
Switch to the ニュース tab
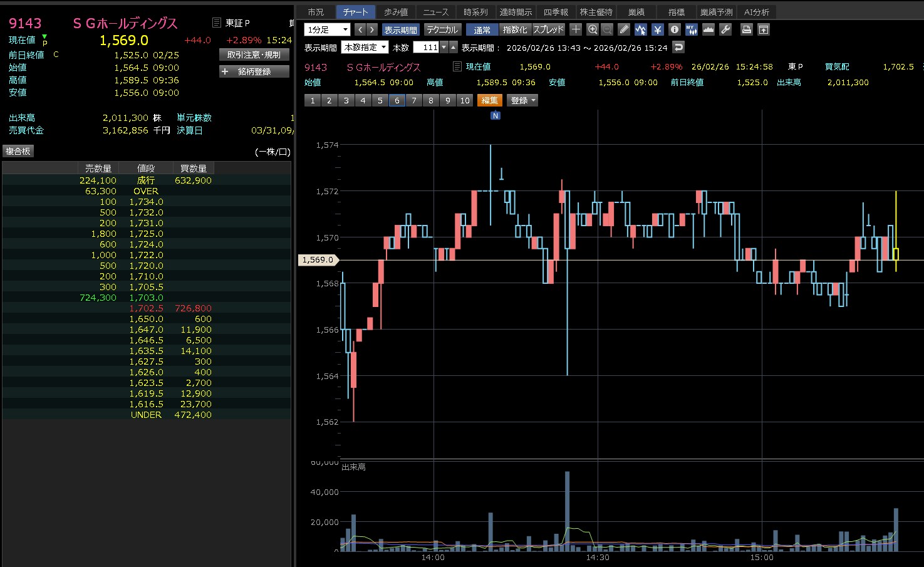pyautogui.click(x=435, y=12)
